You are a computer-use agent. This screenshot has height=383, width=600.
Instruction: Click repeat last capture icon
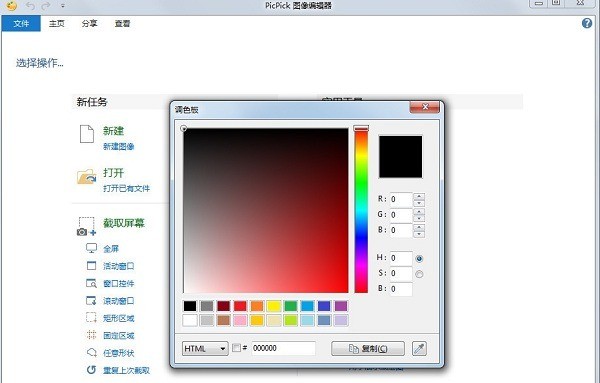(x=91, y=370)
